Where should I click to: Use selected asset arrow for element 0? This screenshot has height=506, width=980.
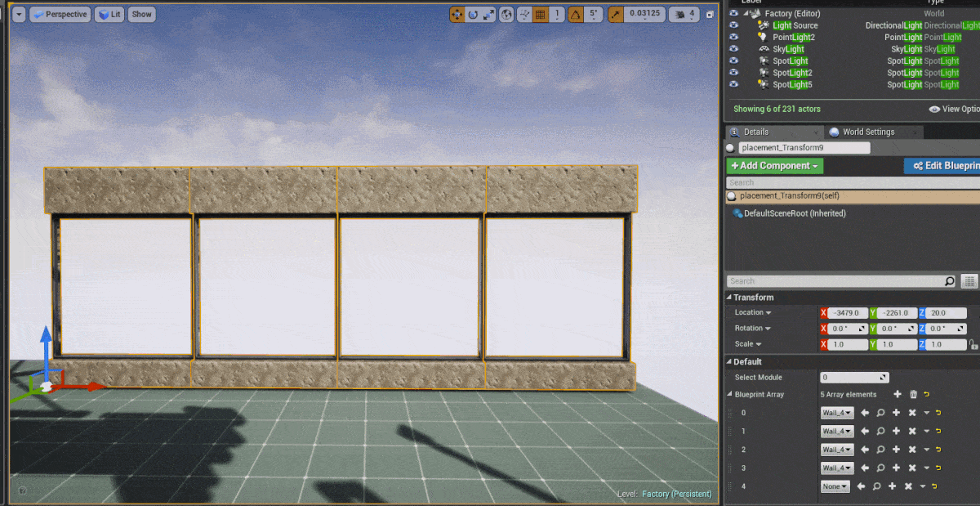point(865,413)
